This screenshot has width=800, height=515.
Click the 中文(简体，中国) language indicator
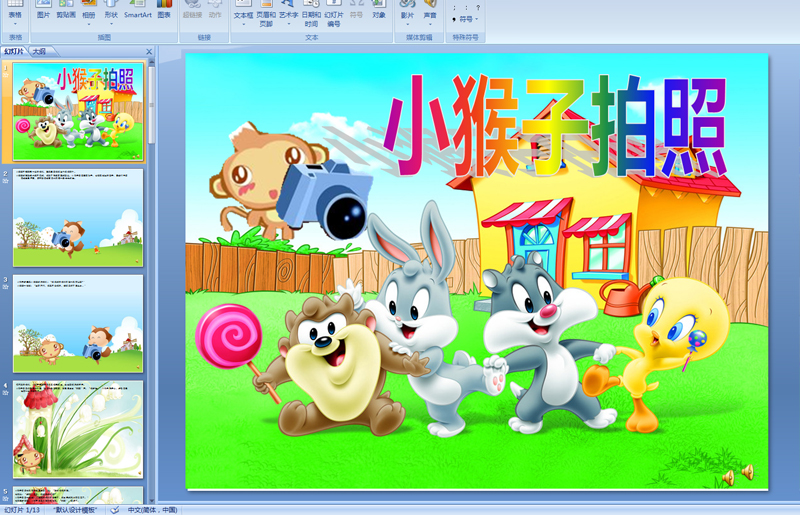153,510
